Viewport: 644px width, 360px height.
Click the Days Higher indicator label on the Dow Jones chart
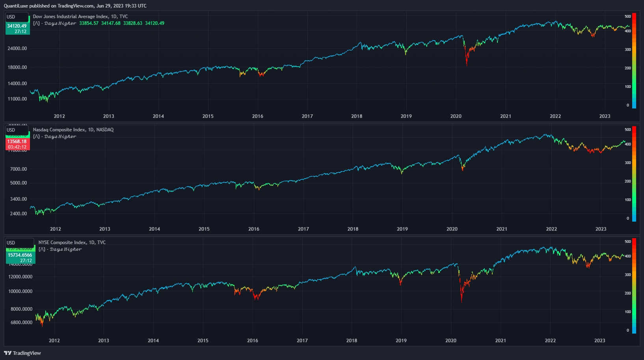click(54, 23)
